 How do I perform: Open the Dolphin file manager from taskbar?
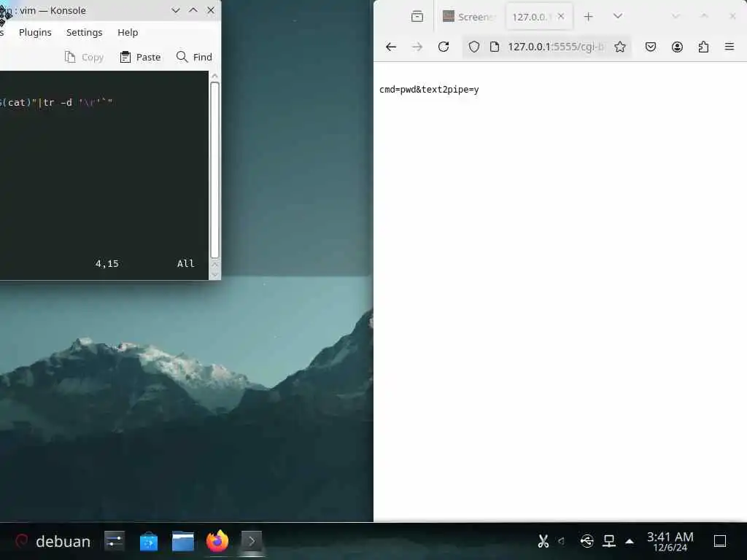[x=183, y=542]
